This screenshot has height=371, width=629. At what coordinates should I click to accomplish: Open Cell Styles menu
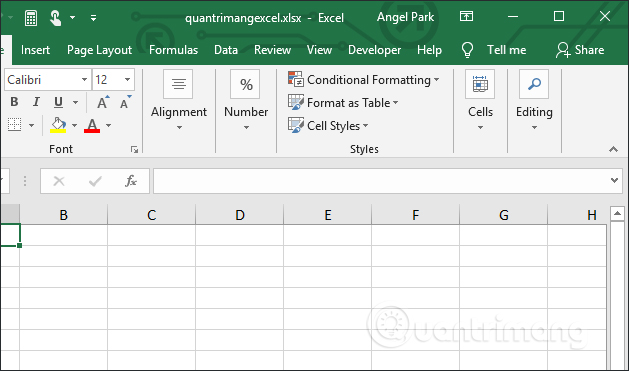point(328,126)
